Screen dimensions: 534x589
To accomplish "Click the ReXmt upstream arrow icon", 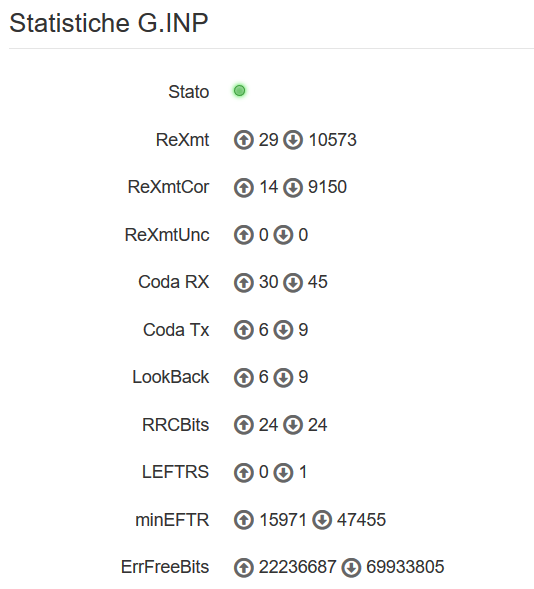I will click(x=244, y=140).
